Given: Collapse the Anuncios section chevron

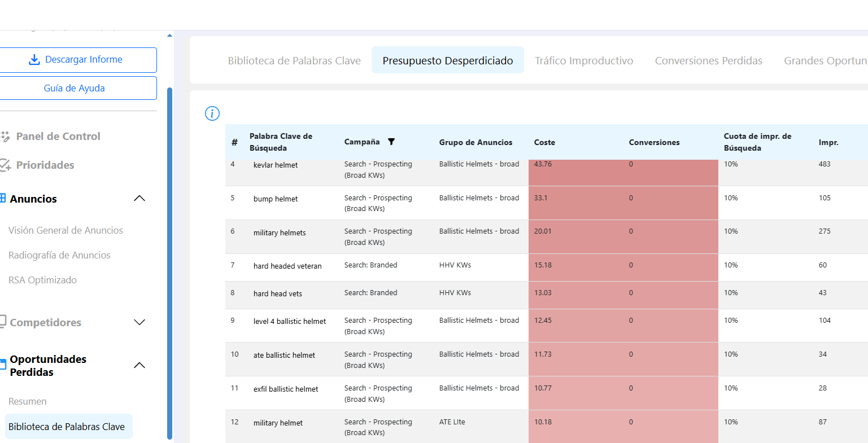Looking at the screenshot, I should pos(139,199).
